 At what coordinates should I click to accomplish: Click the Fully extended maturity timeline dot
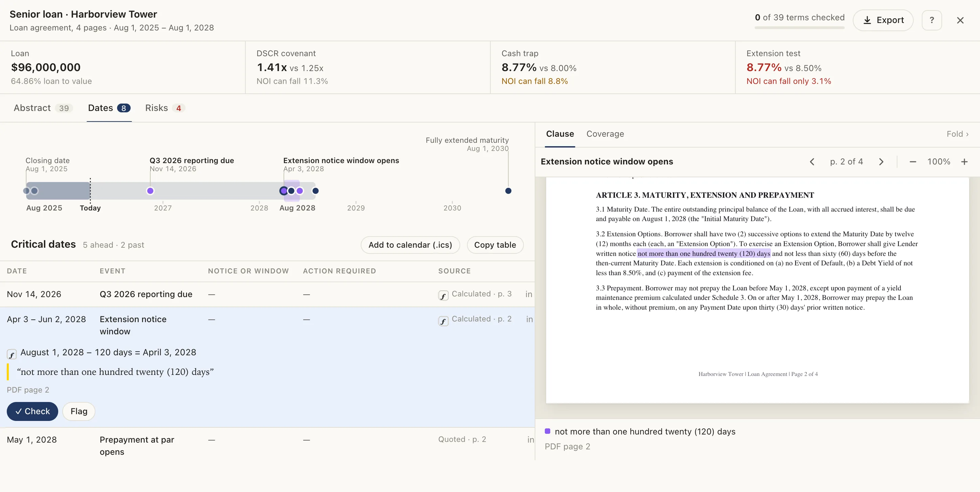(x=508, y=191)
